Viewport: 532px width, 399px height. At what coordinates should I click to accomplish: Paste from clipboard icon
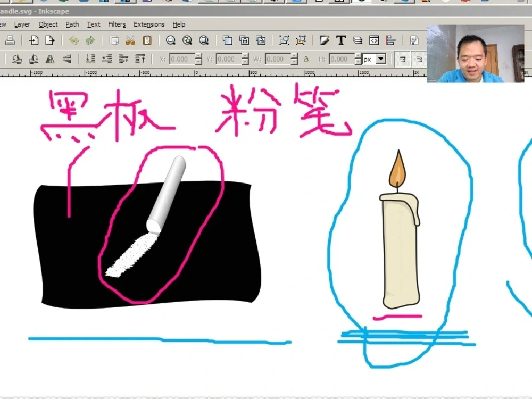[x=147, y=40]
